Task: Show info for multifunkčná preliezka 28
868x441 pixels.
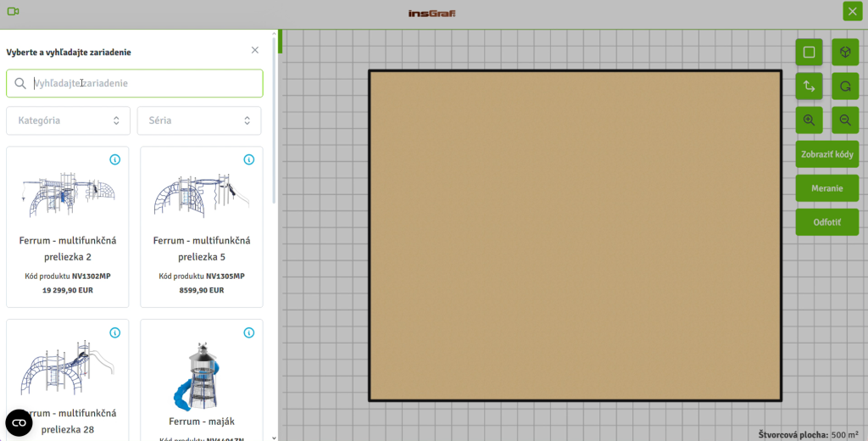Action: [x=114, y=332]
